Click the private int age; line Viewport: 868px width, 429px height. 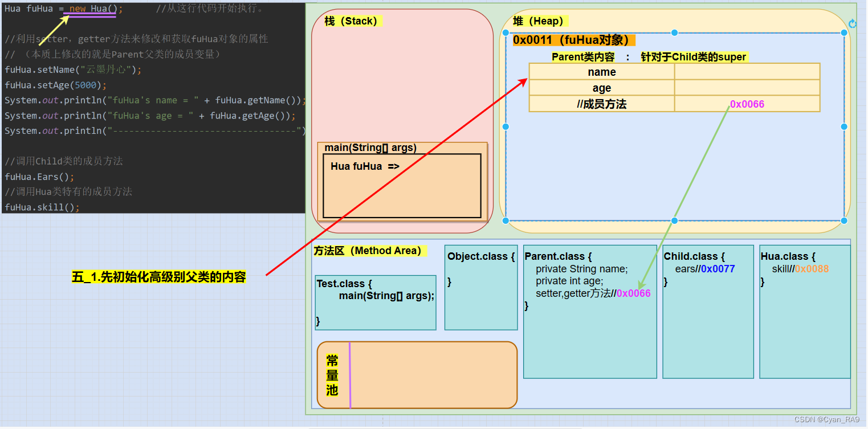pos(569,281)
